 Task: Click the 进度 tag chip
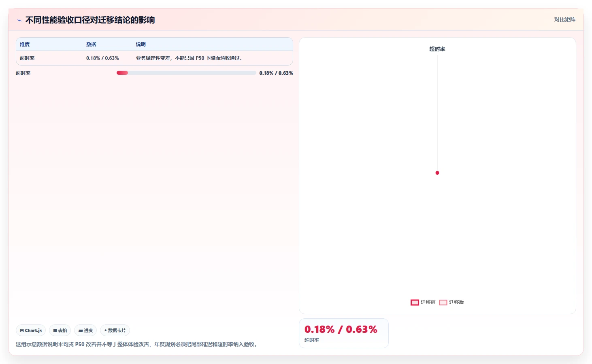point(85,330)
